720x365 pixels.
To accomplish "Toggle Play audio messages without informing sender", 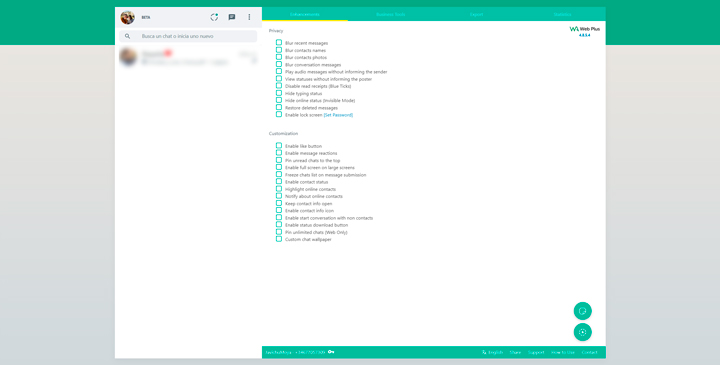I will 279,72.
